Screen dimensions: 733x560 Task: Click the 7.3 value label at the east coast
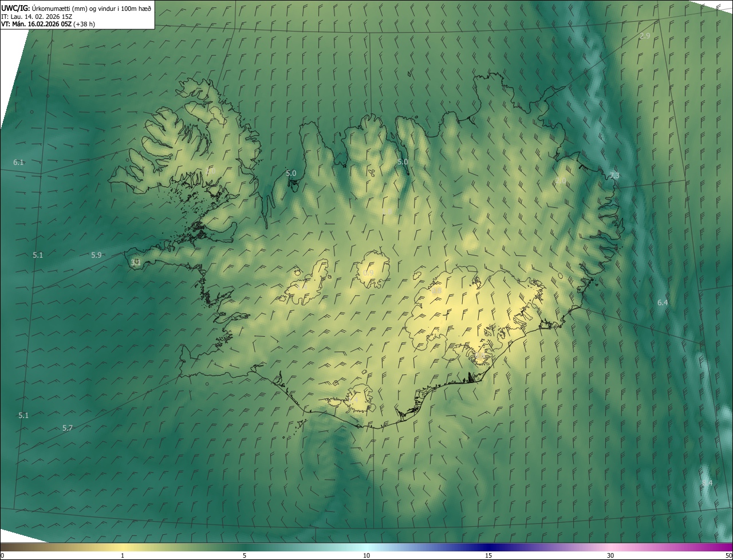coord(614,176)
